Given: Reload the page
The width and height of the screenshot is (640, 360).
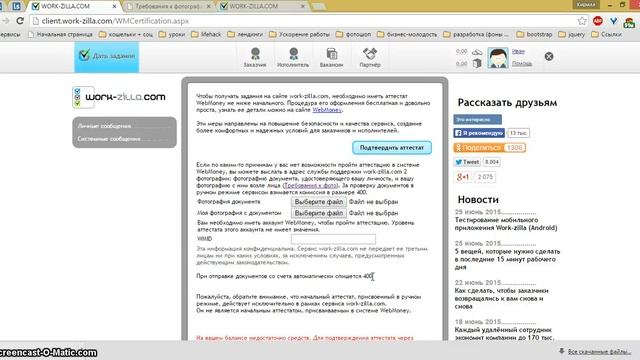Looking at the screenshot, I should click(x=20, y=21).
